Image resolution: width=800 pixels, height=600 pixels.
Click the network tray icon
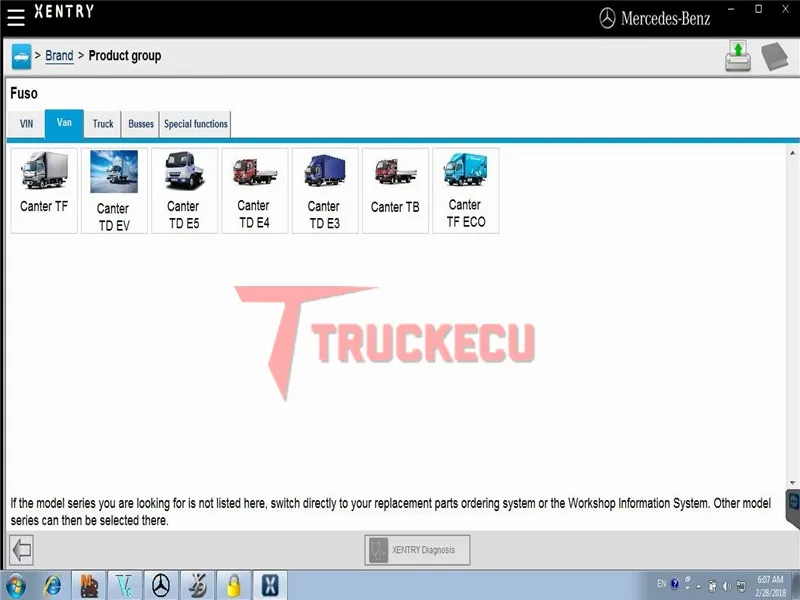(x=741, y=586)
